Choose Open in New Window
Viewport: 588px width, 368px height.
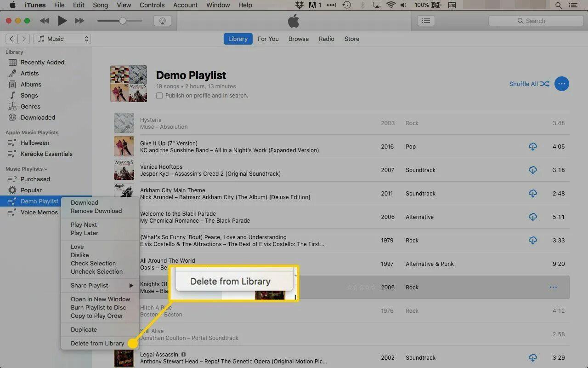pyautogui.click(x=100, y=299)
